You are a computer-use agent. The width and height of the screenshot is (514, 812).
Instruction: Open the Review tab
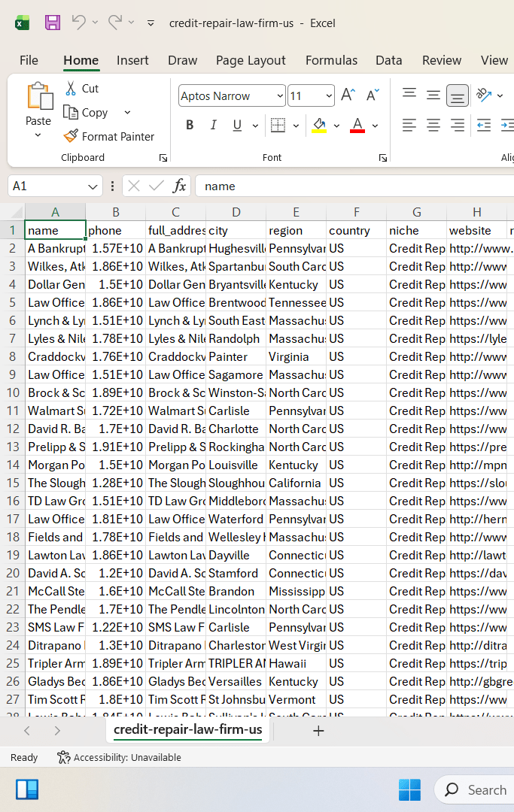tap(442, 61)
